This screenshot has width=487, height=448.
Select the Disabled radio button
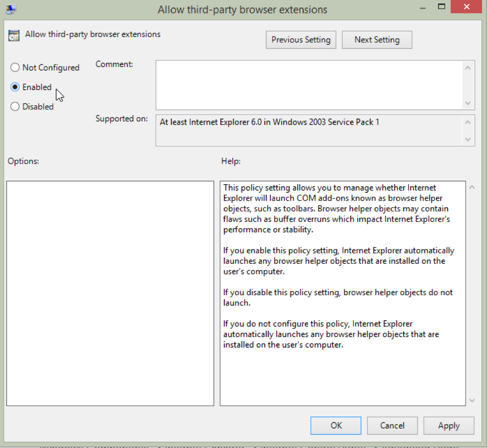click(15, 106)
